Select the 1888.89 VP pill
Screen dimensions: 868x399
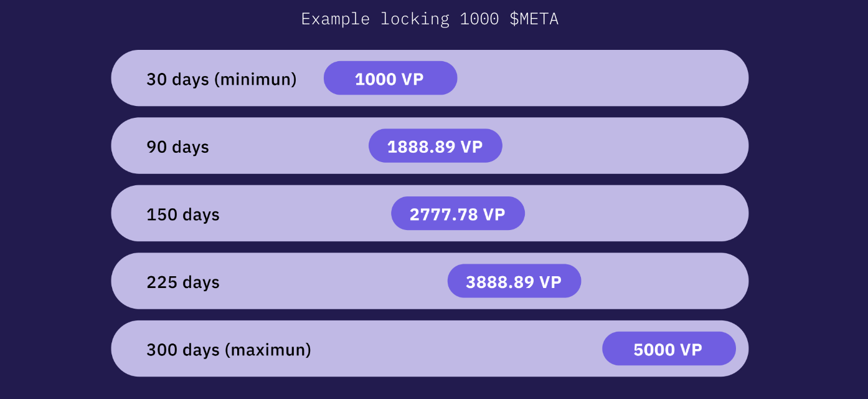[435, 146]
